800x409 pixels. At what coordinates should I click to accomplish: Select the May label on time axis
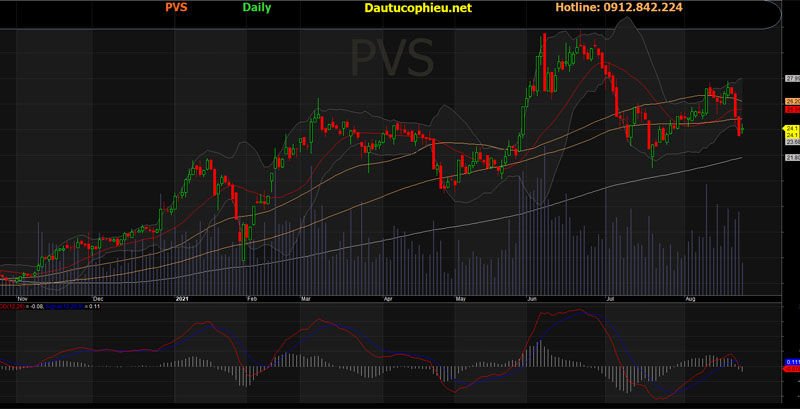(461, 299)
